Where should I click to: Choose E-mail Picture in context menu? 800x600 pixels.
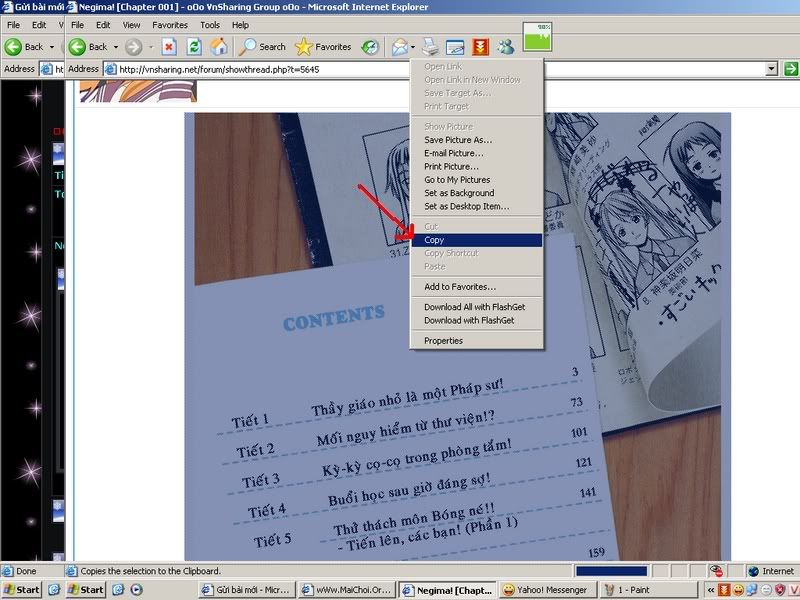pyautogui.click(x=477, y=153)
